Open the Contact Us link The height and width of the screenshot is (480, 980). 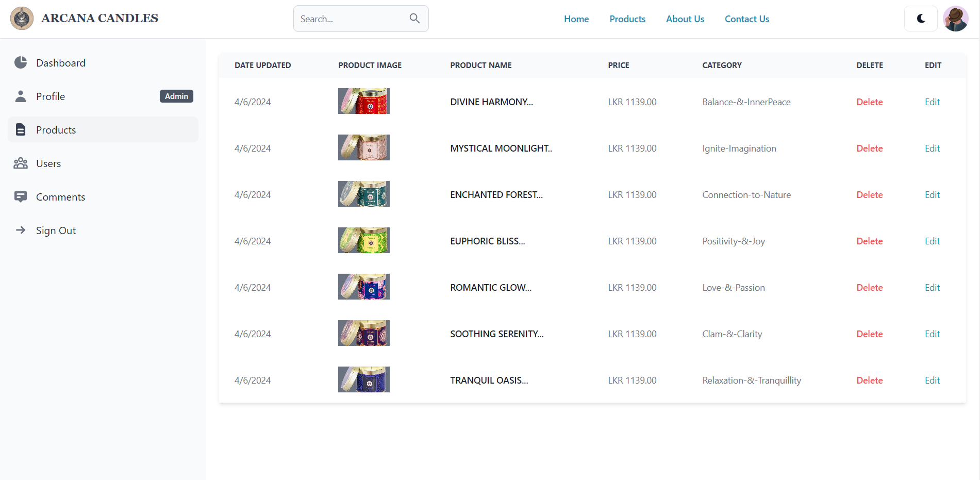point(746,19)
